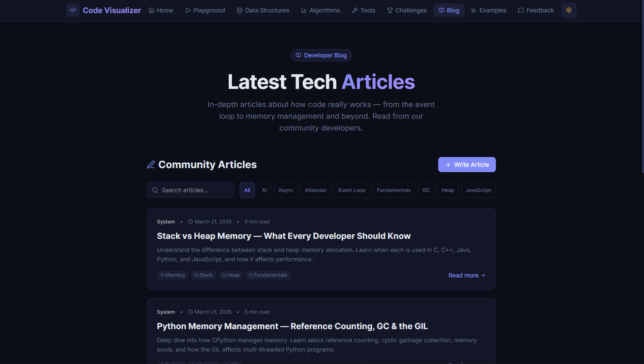
Task: Select the Blog nav item
Action: coord(449,10)
